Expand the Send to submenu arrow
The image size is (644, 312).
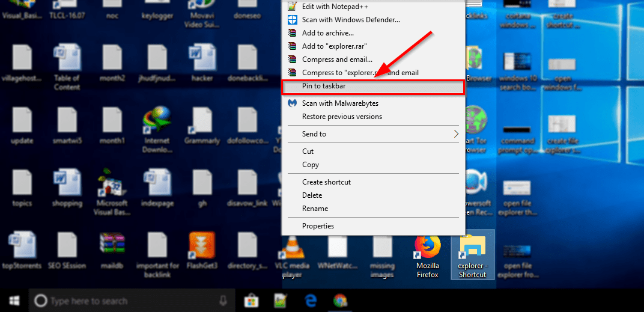pos(455,133)
